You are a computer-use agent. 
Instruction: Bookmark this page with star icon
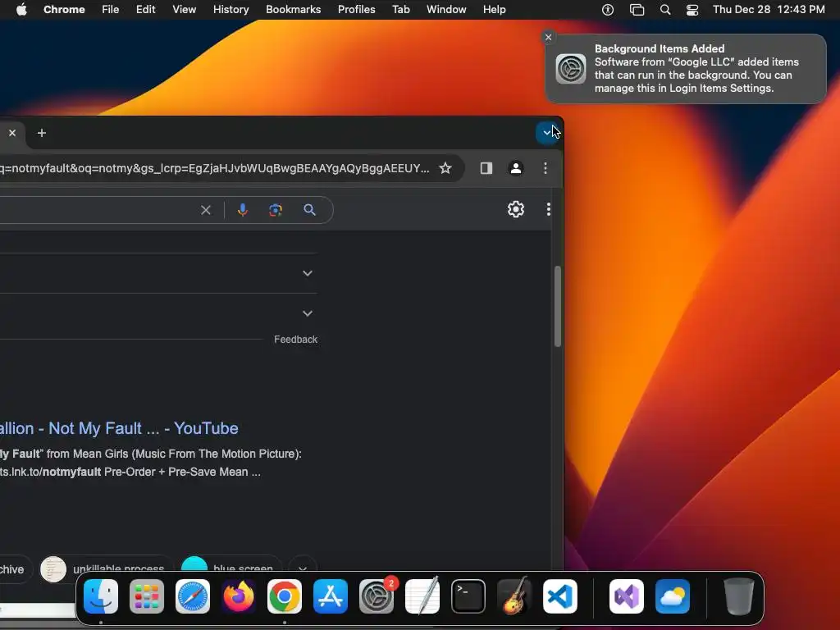point(445,168)
